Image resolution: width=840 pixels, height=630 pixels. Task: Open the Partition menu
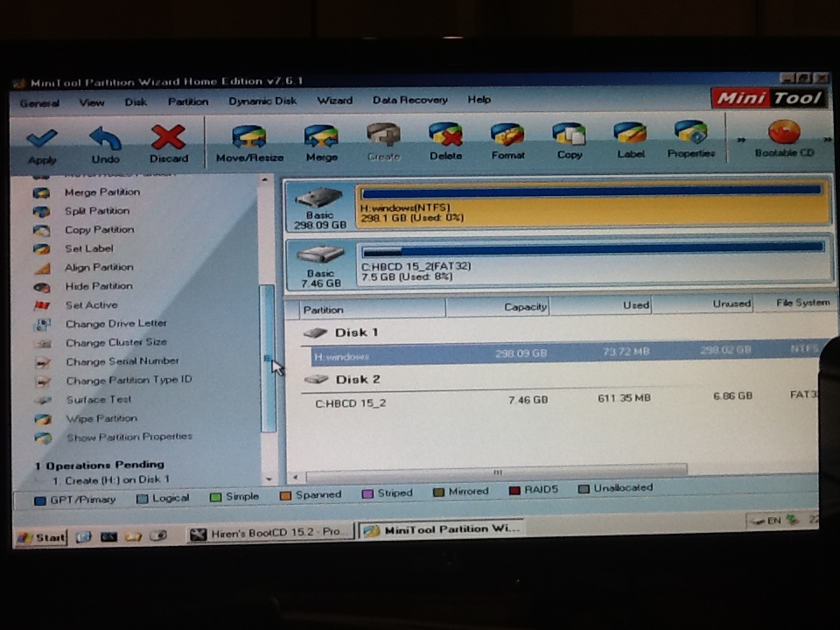(x=188, y=101)
